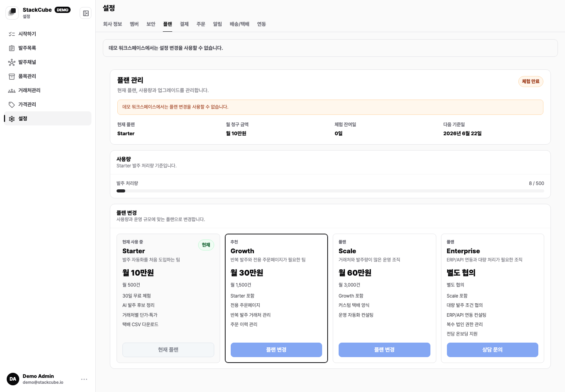This screenshot has height=392, width=565.
Task: Switch to the 회사 정보 tab
Action: pos(113,24)
